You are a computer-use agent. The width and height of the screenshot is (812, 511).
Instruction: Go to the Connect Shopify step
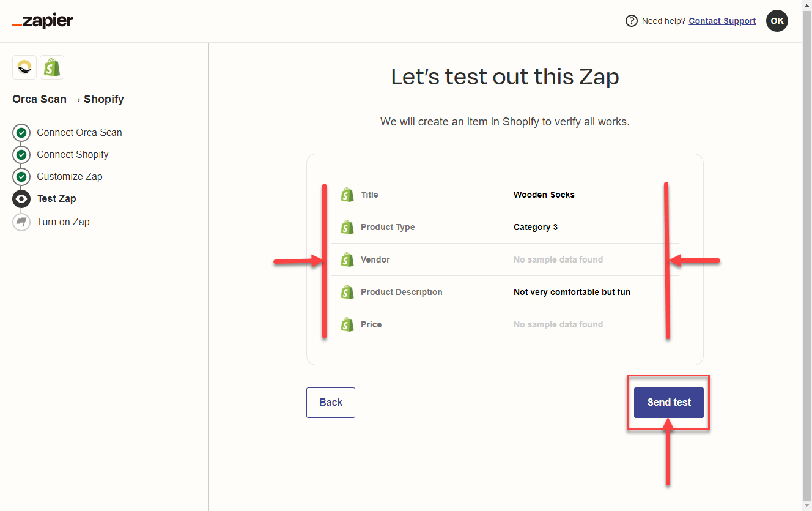[x=72, y=154]
